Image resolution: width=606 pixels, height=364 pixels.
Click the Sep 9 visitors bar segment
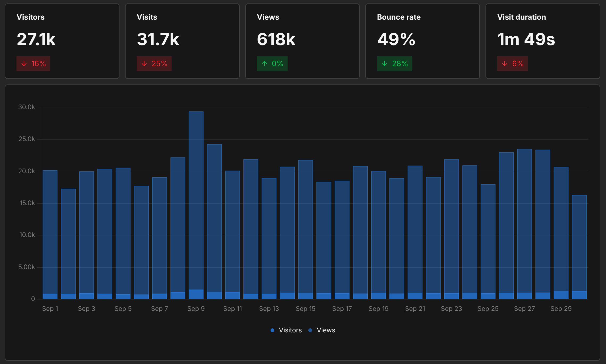click(x=196, y=294)
